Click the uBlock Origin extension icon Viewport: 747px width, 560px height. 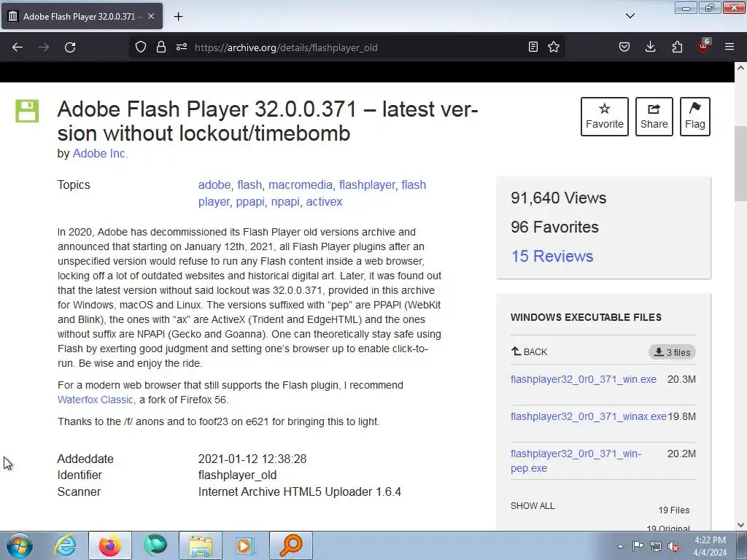[x=704, y=46]
